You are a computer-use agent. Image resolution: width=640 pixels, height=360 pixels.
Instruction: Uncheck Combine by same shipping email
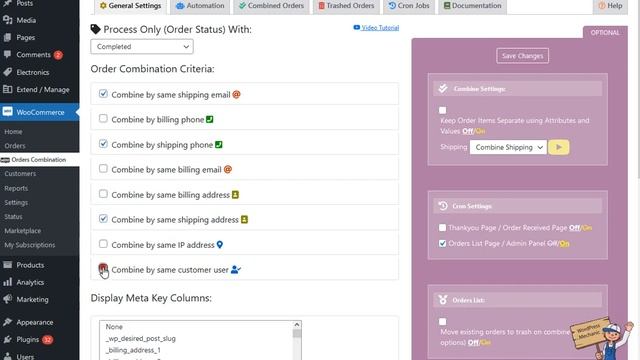click(x=103, y=94)
